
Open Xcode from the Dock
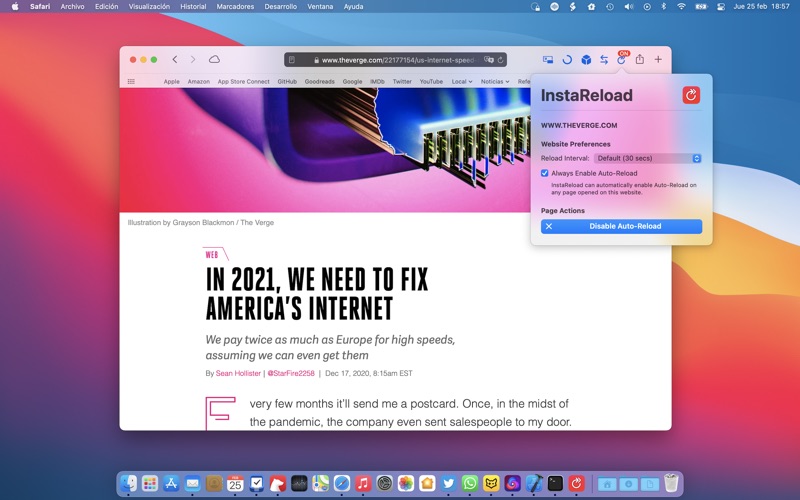coord(534,483)
